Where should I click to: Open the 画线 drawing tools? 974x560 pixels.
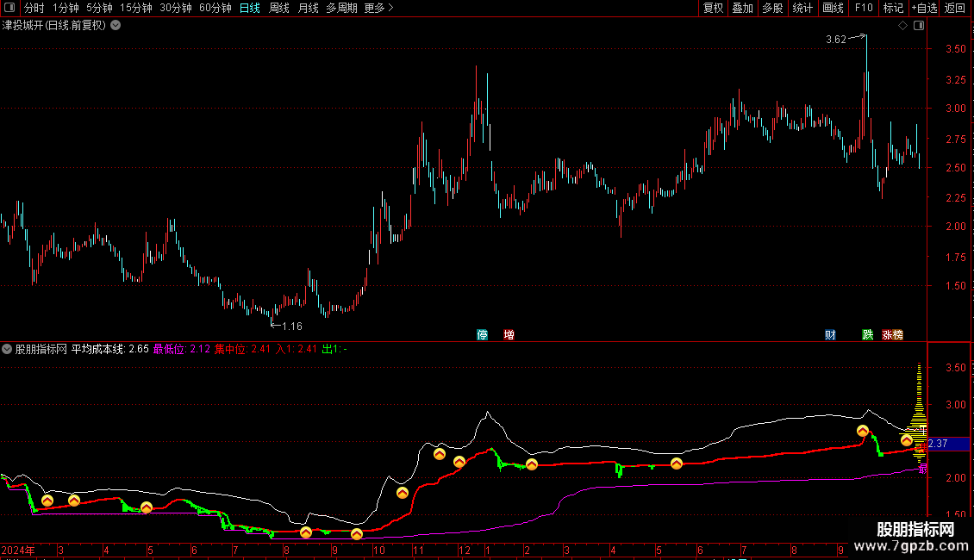(x=833, y=8)
